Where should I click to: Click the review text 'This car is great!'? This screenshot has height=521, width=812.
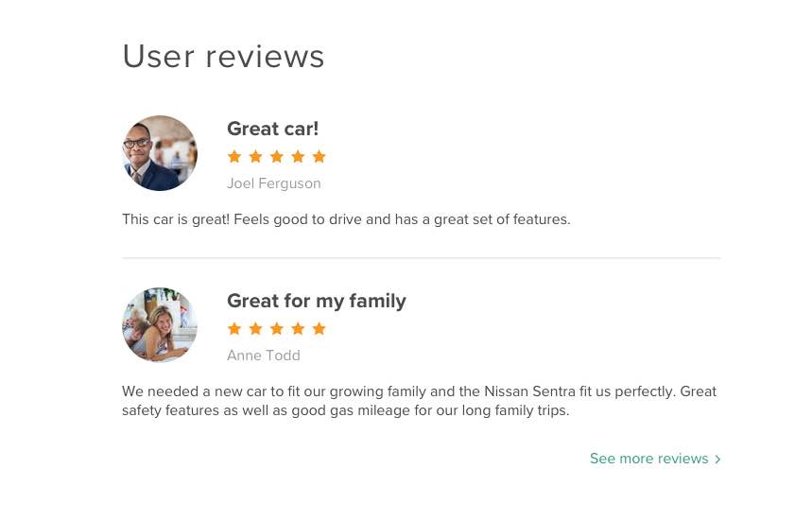pyautogui.click(x=176, y=219)
